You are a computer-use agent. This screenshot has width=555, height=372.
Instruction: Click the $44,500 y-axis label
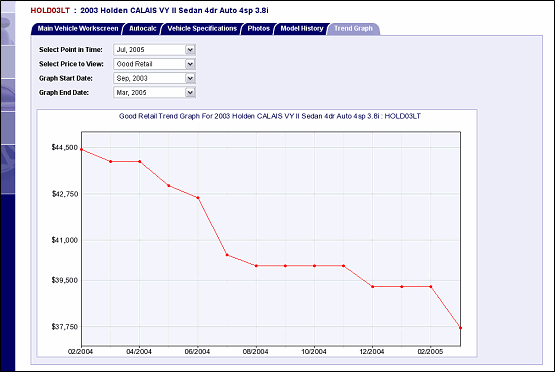tap(65, 147)
